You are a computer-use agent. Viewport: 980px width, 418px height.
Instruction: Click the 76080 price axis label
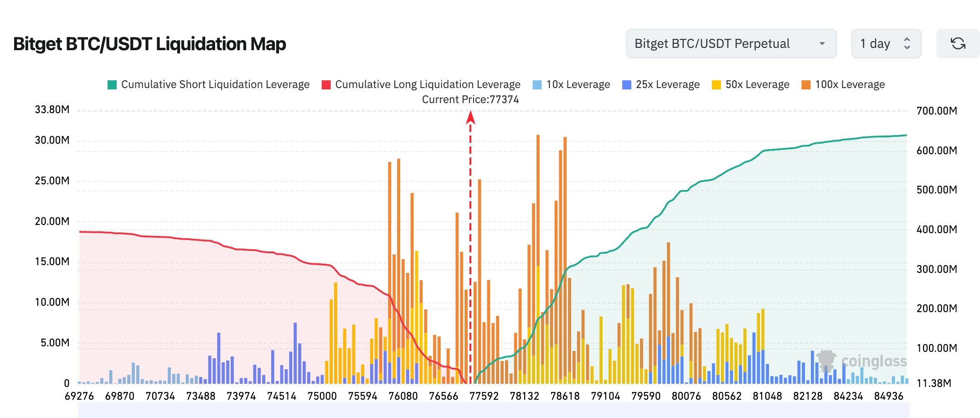[x=403, y=396]
